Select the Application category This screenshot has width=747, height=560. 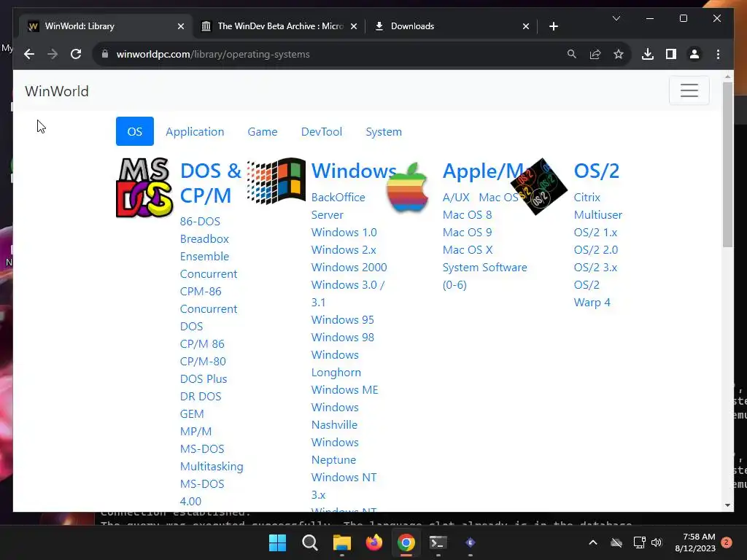coord(195,131)
